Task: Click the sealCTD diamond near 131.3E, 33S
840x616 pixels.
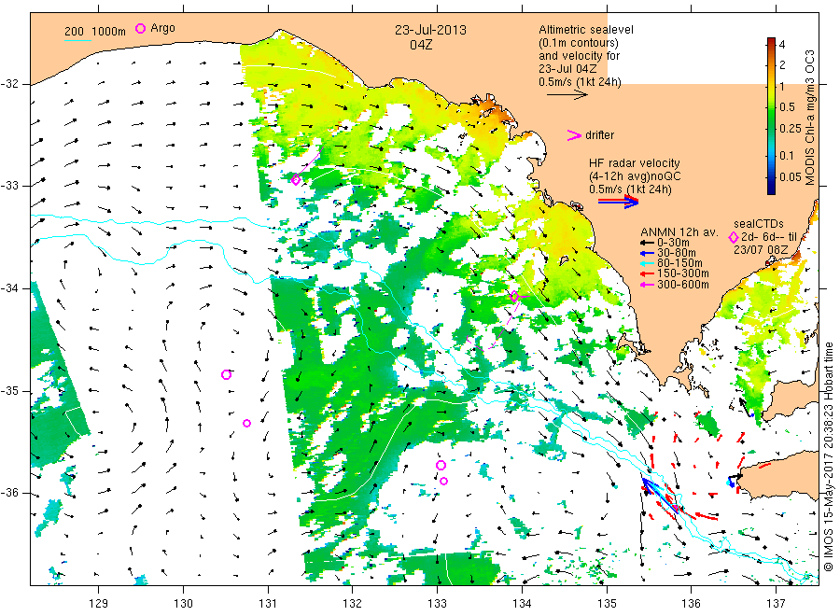Action: tap(296, 180)
